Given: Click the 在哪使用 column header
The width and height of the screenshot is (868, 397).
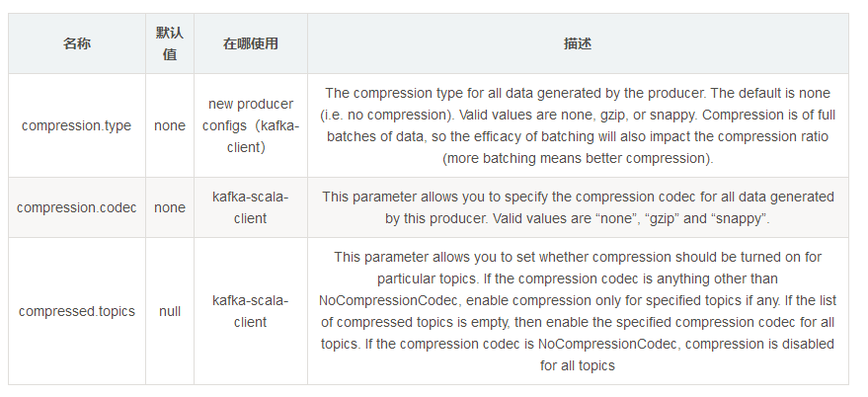Looking at the screenshot, I should tap(250, 43).
